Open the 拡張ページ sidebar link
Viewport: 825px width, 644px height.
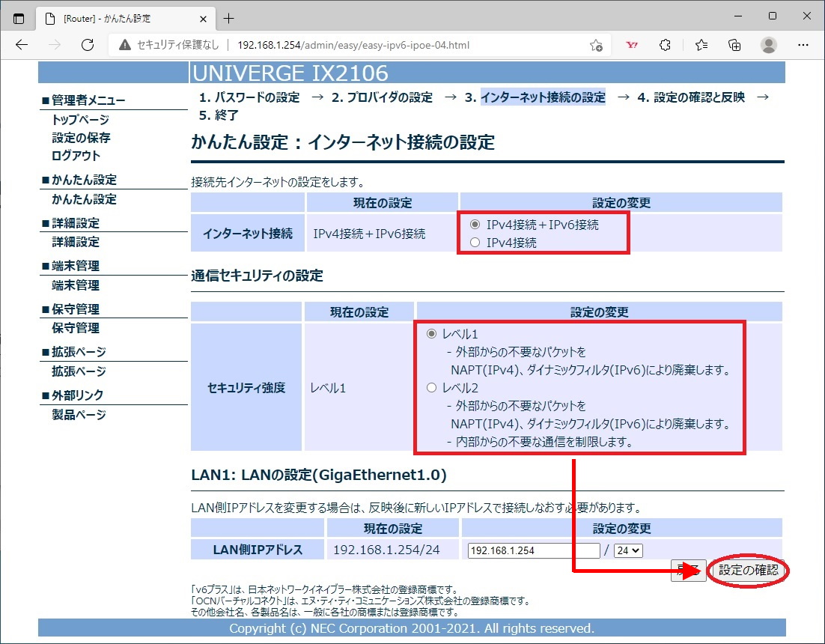[79, 371]
